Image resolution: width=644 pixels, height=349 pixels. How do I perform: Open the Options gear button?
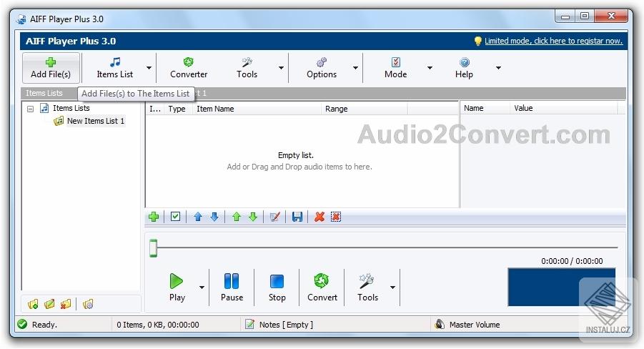click(322, 68)
